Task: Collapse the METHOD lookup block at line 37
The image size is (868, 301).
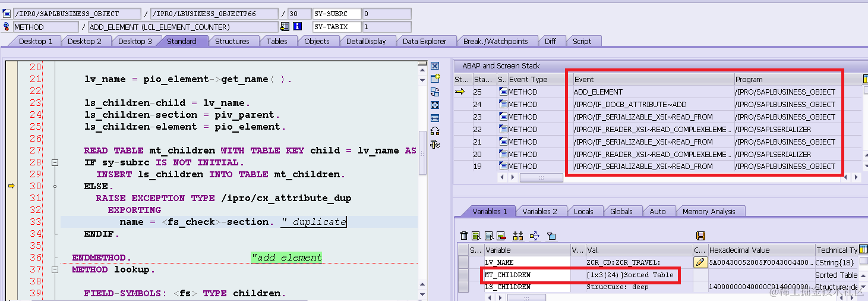Action: click(x=55, y=269)
